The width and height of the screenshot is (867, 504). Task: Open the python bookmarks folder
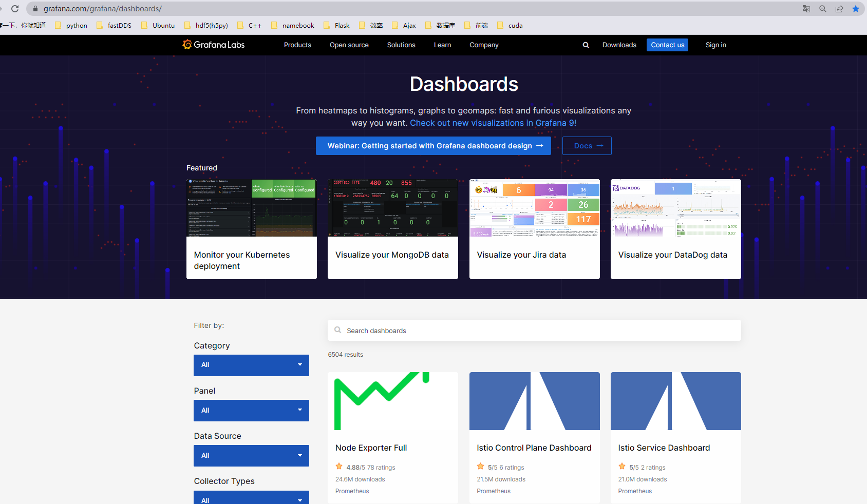pyautogui.click(x=71, y=25)
